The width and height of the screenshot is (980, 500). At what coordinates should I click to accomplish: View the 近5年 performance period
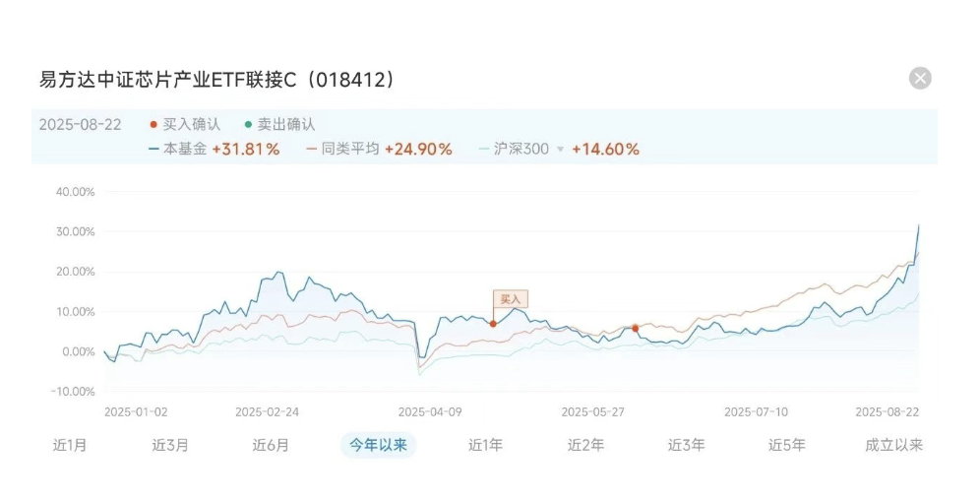(787, 445)
